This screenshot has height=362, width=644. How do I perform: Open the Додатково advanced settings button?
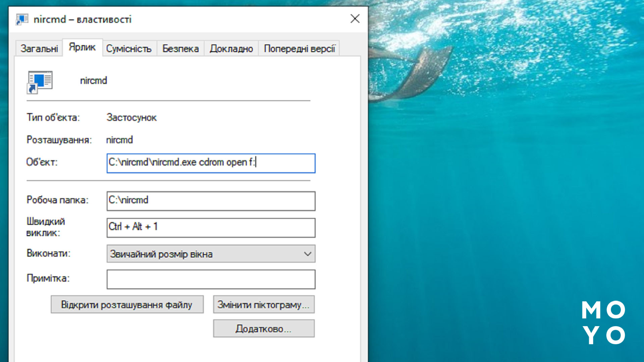click(264, 328)
